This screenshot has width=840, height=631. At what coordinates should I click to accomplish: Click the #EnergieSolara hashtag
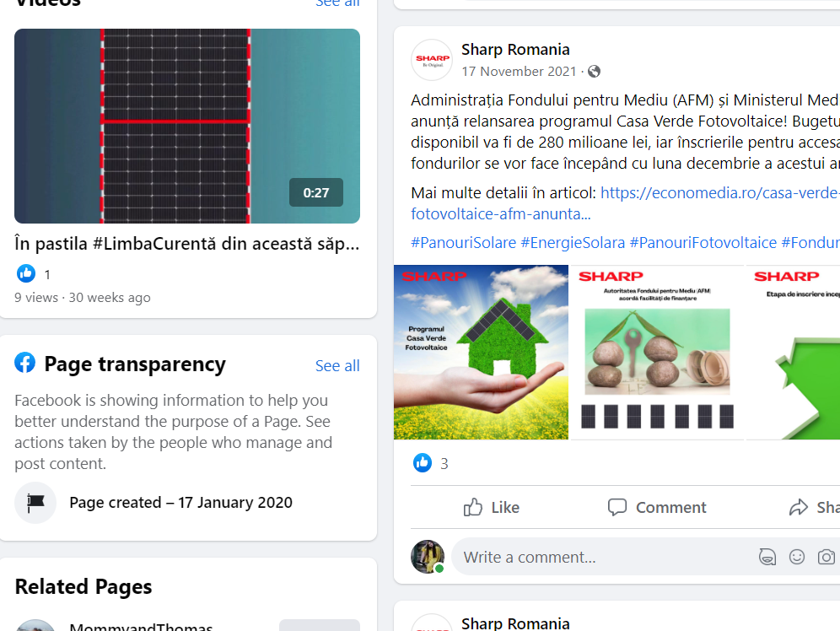coord(573,243)
